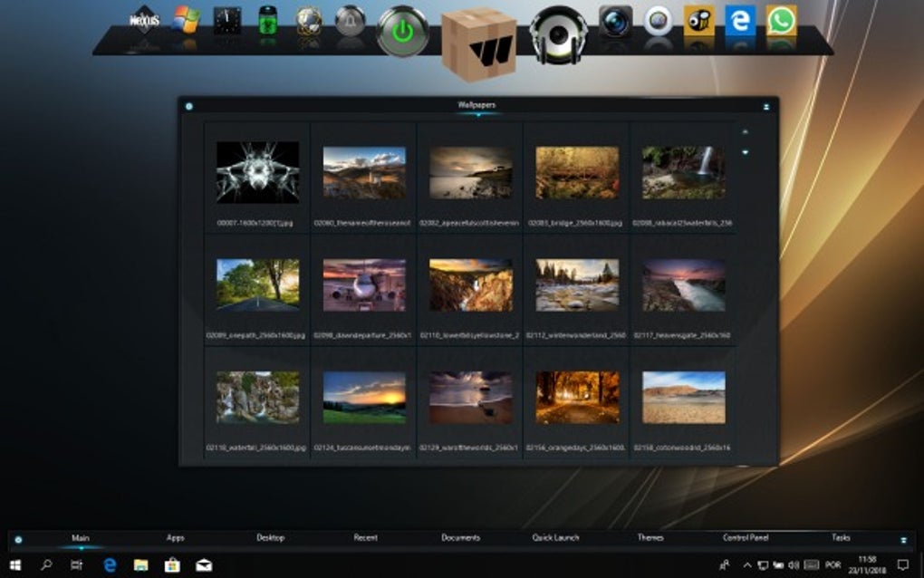Open the Windows Start menu

click(15, 565)
